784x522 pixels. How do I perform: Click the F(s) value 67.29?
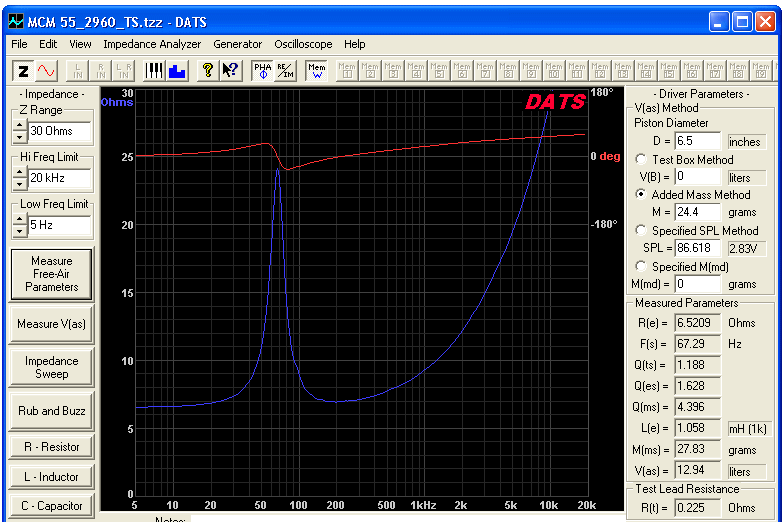coord(698,344)
